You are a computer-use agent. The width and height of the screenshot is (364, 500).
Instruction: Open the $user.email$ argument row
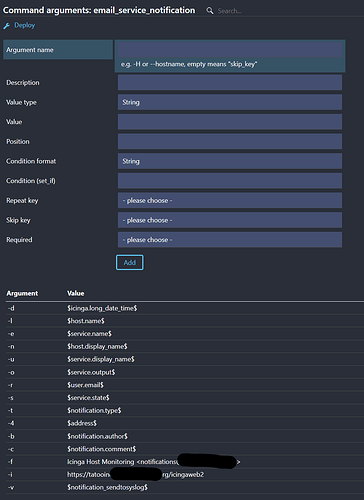(x=185, y=385)
